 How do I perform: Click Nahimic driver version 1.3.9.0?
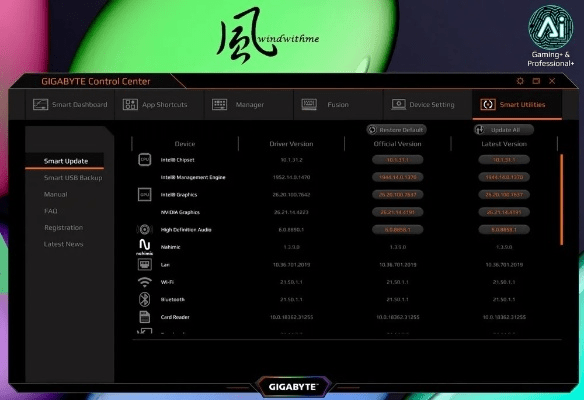click(291, 247)
